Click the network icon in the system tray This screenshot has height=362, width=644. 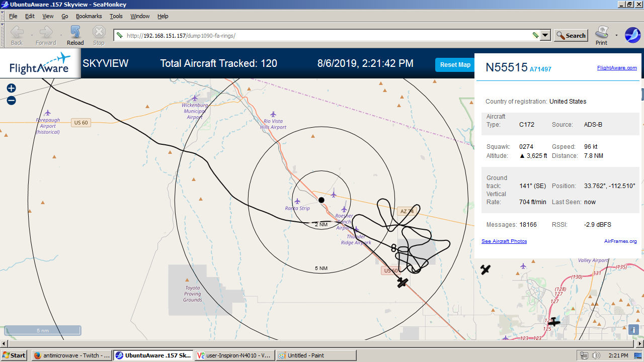pos(585,355)
